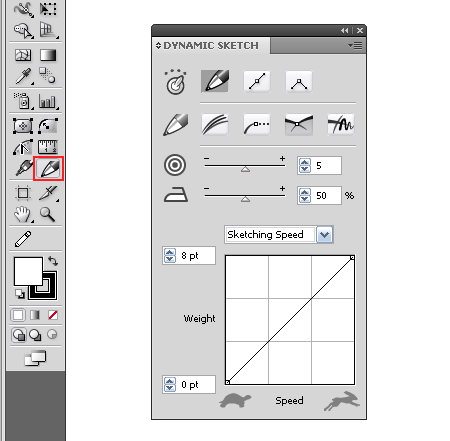Image resolution: width=450 pixels, height=441 pixels.
Task: Select the Perspective Grid tool
Action: [x=48, y=30]
